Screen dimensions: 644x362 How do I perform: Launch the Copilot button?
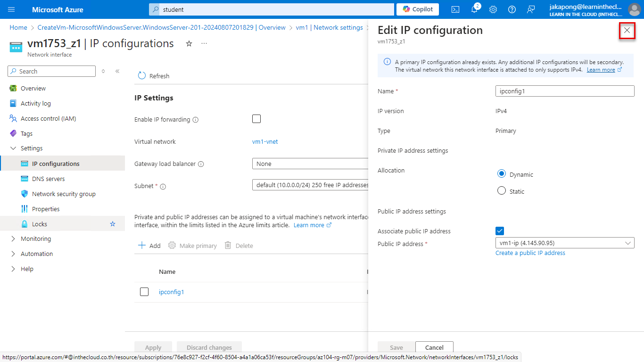418,9
